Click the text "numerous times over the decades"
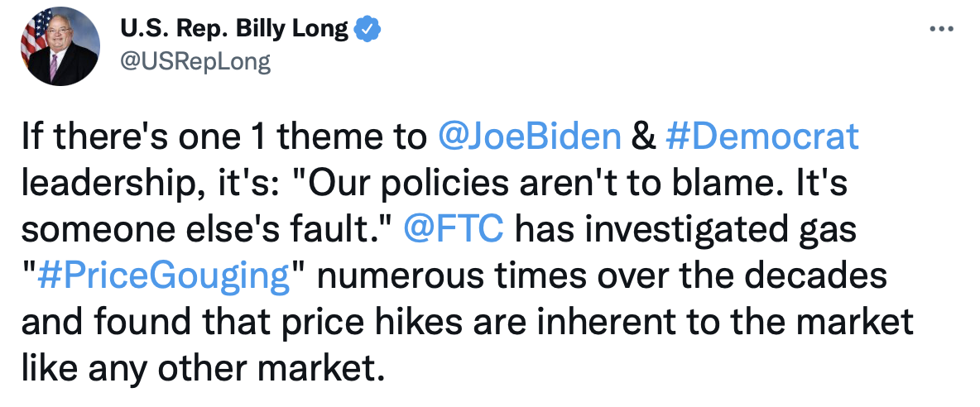980x407 pixels. [602, 276]
